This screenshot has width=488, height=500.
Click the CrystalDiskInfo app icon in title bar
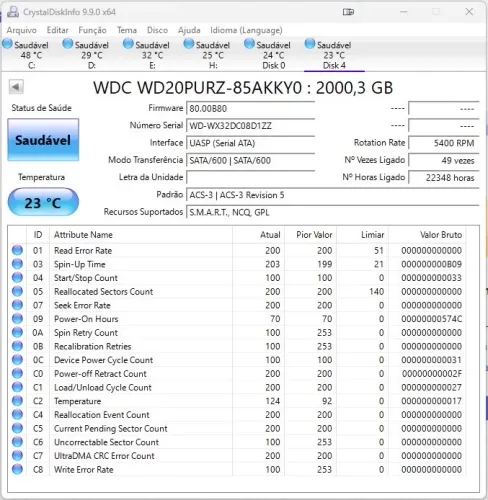point(13,12)
